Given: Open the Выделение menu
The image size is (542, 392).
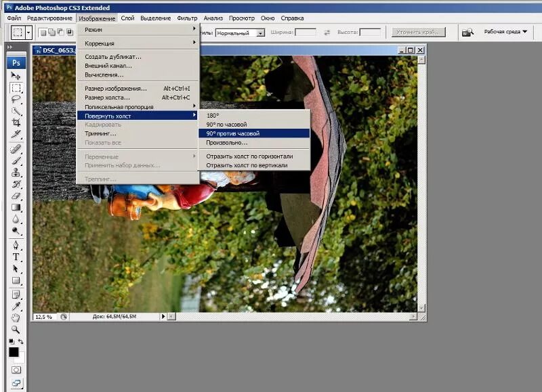Looking at the screenshot, I should 156,18.
